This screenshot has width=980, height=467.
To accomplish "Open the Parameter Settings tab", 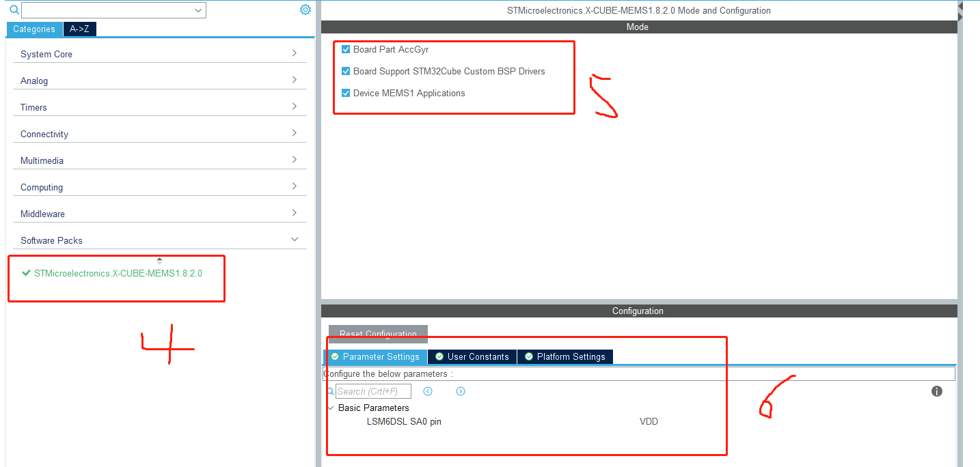I will (375, 356).
